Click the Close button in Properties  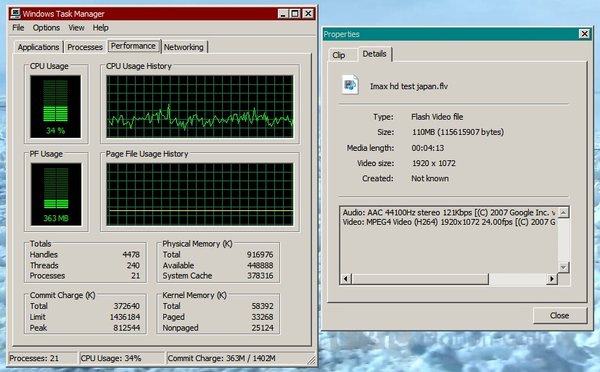click(559, 315)
